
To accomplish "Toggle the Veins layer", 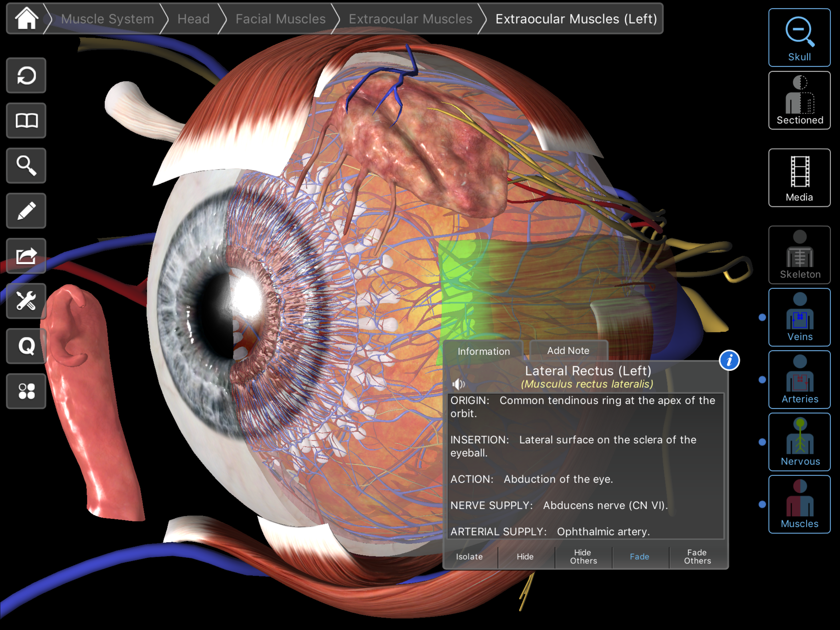I will (799, 318).
